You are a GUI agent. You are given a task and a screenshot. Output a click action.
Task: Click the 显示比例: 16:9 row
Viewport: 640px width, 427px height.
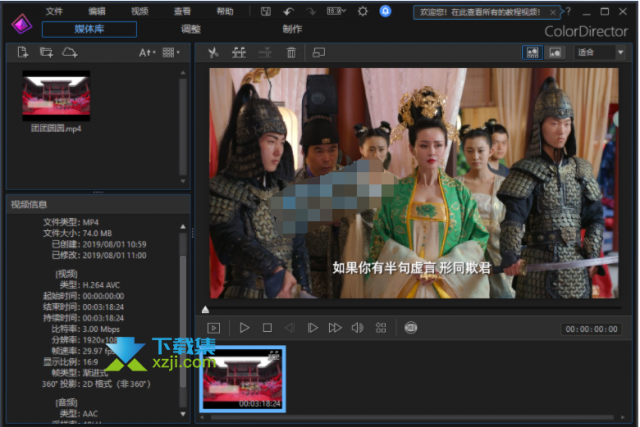click(x=71, y=362)
